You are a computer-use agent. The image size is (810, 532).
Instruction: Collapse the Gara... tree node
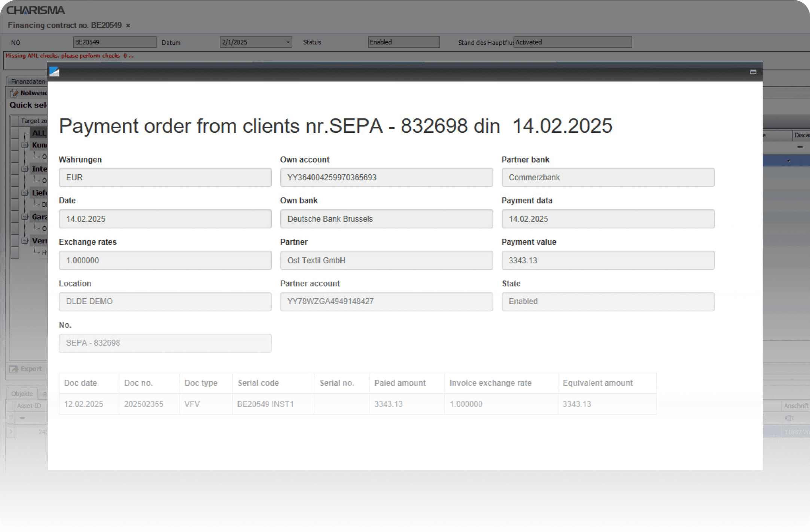(25, 217)
